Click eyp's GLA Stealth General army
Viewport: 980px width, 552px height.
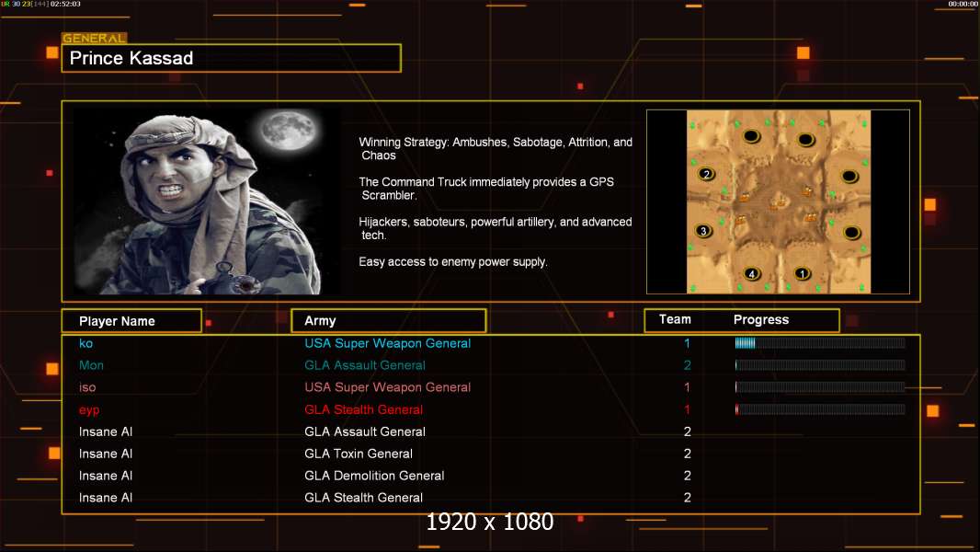[364, 409]
